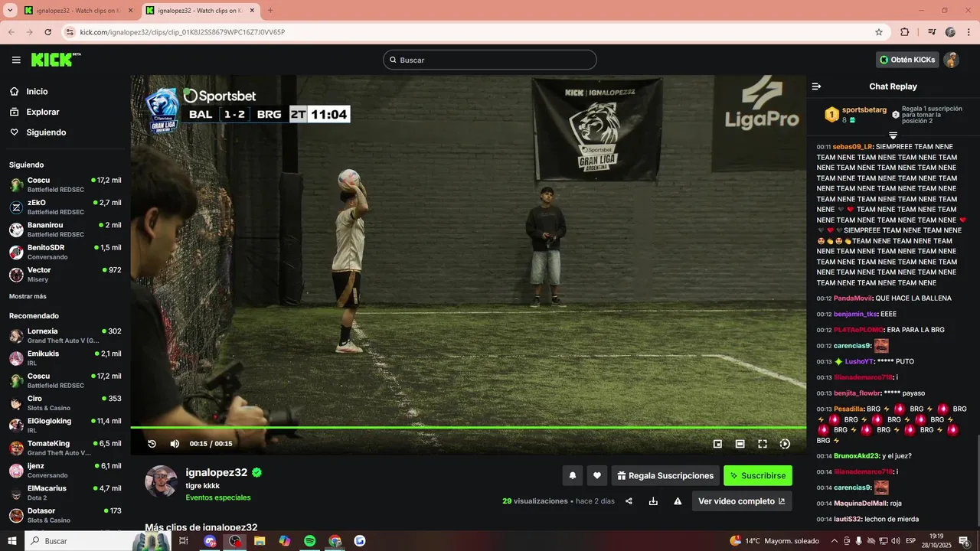The image size is (980, 551).
Task: Open Eventos especiales category
Action: (218, 497)
